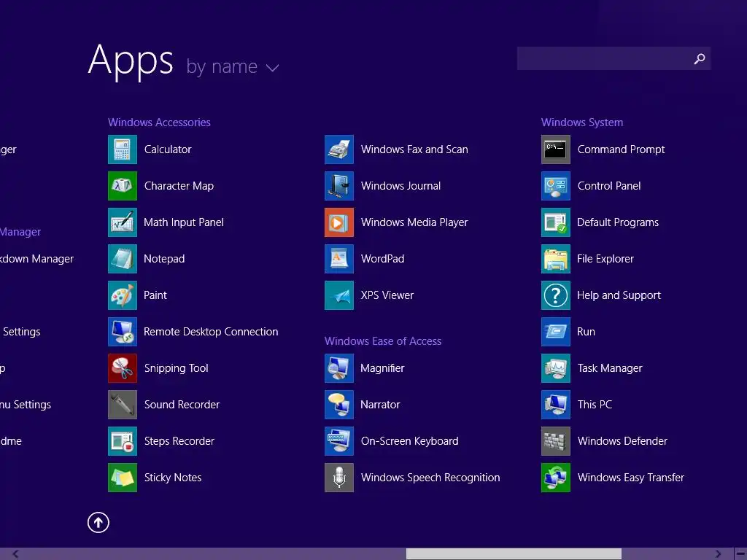Image resolution: width=747 pixels, height=560 pixels.
Task: Click the zoom-out minus button at bottom-right corner
Action: tap(741, 554)
